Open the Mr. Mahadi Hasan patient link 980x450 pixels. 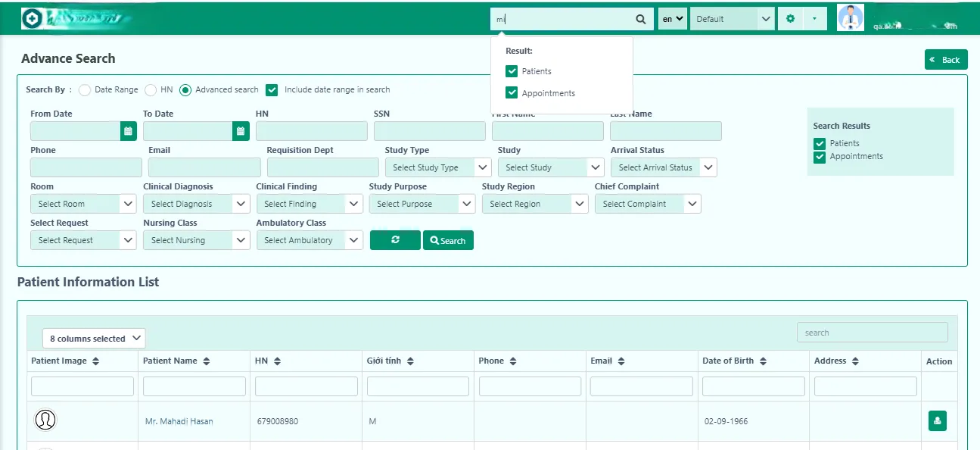click(179, 421)
